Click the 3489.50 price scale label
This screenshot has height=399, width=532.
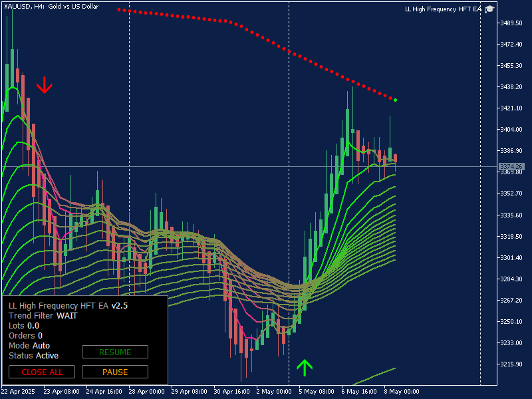tap(511, 23)
